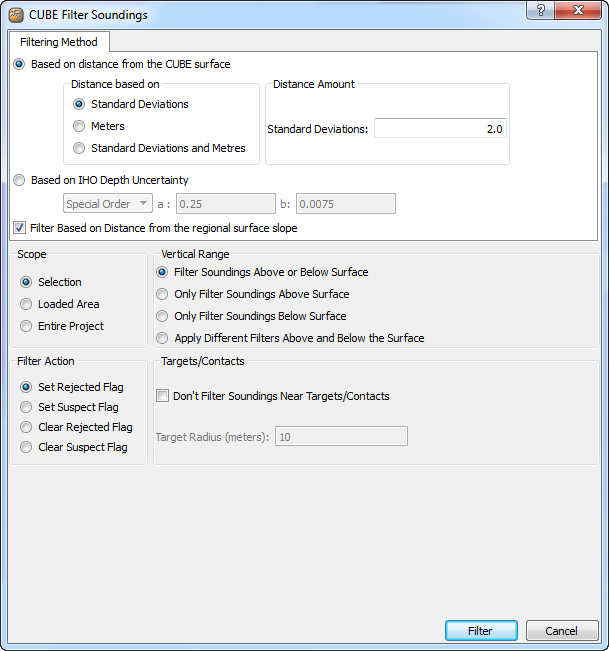Choose the Clear Rejected Flag action
The width and height of the screenshot is (609, 651).
coord(26,427)
